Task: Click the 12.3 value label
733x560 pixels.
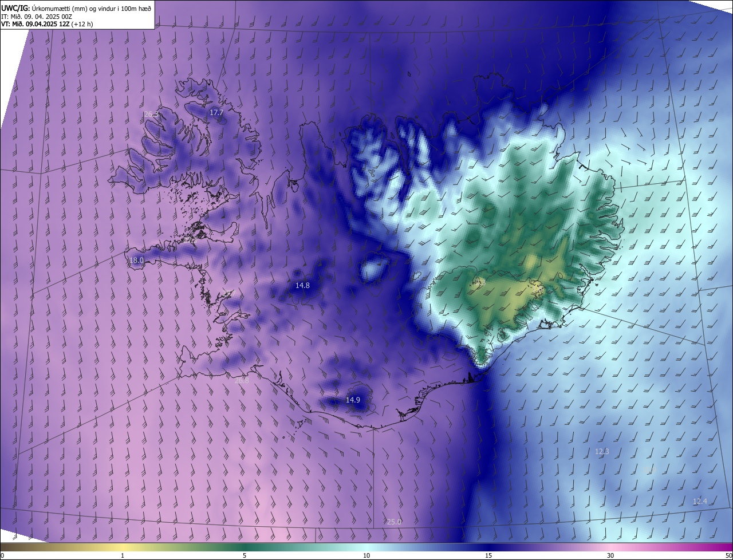Action: tap(602, 452)
